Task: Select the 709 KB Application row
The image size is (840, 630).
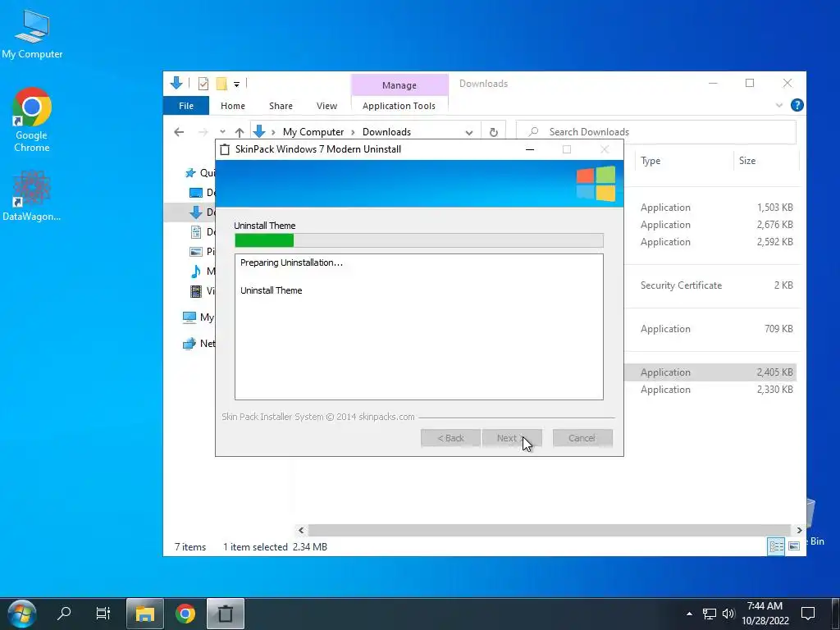Action: (710, 329)
